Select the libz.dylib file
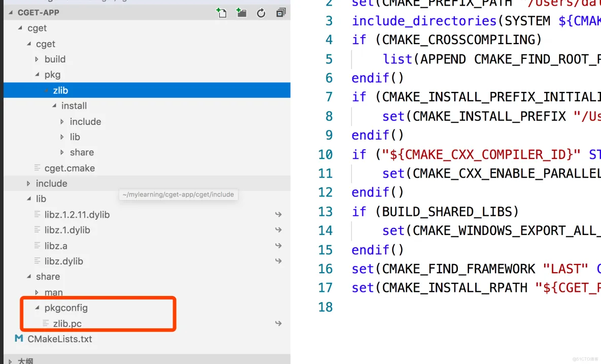This screenshot has width=601, height=364. point(63,261)
